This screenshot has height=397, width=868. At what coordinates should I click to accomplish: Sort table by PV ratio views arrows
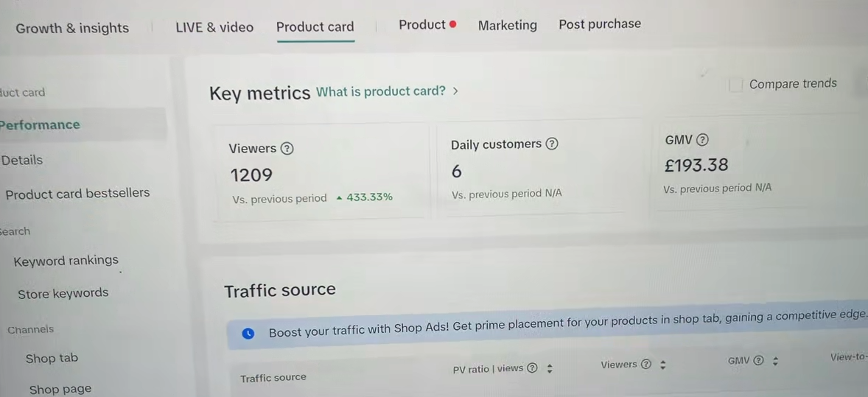point(549,369)
